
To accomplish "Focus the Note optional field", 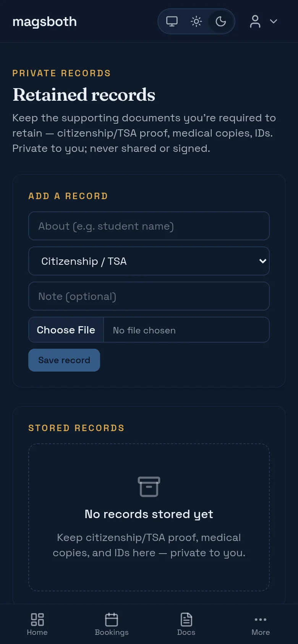I will click(x=149, y=296).
